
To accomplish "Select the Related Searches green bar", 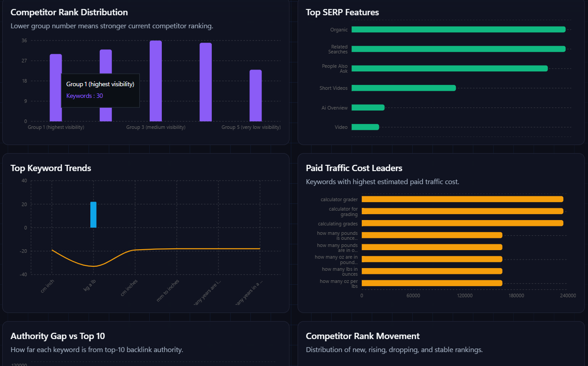I will [x=459, y=49].
